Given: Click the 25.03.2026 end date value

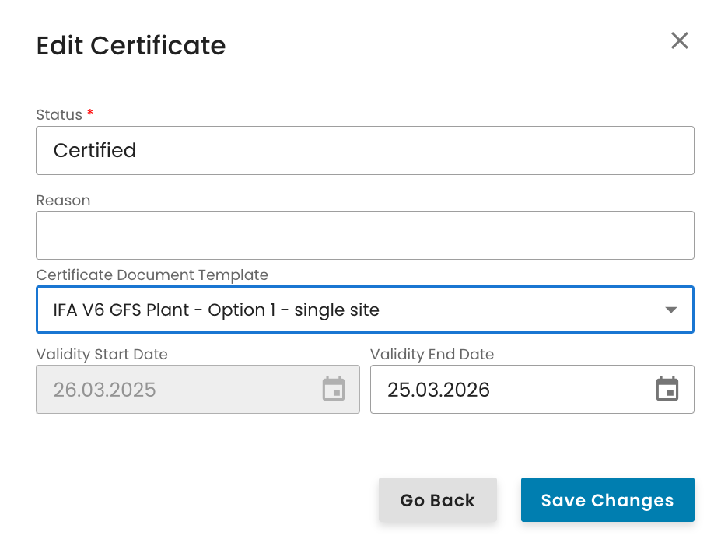Looking at the screenshot, I should click(x=439, y=390).
